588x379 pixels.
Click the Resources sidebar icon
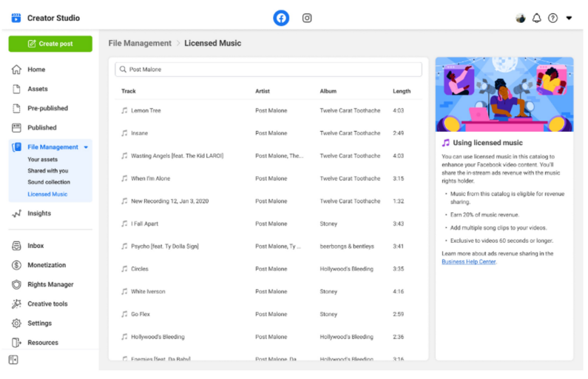click(16, 343)
